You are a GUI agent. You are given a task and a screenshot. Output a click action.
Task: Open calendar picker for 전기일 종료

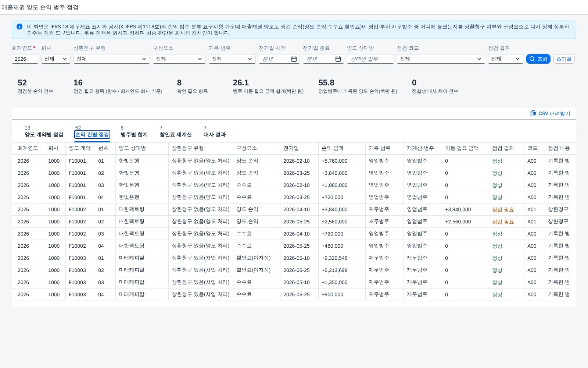[x=338, y=59]
